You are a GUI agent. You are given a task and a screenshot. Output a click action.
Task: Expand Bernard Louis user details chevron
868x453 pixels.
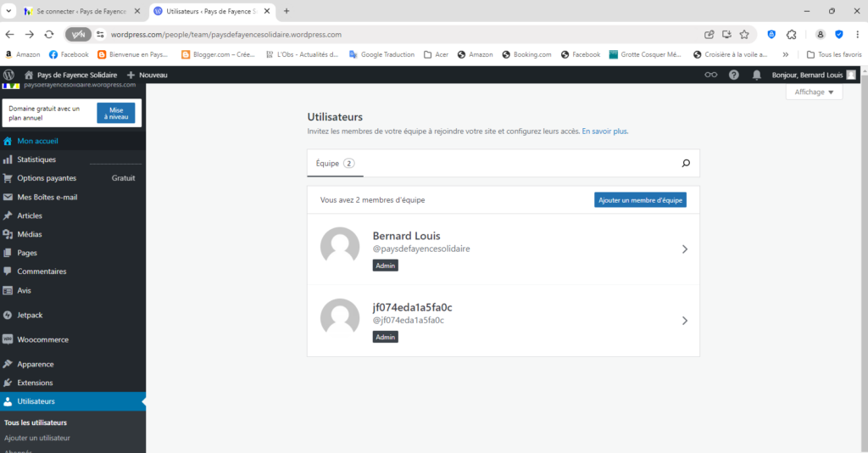[684, 249]
